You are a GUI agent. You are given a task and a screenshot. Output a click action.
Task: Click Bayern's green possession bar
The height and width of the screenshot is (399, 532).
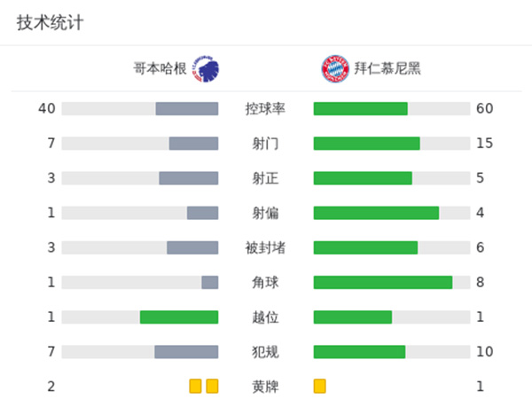[360, 109]
